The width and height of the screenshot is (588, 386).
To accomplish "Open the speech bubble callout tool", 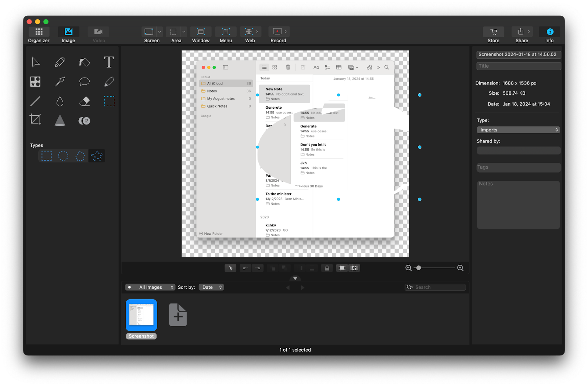I will (84, 81).
